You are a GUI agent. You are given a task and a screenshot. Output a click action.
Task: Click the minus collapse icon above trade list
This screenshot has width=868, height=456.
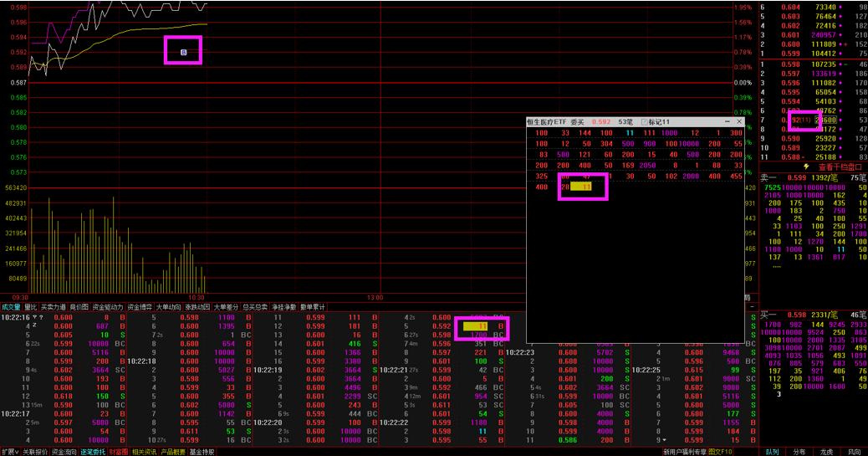pos(752,307)
